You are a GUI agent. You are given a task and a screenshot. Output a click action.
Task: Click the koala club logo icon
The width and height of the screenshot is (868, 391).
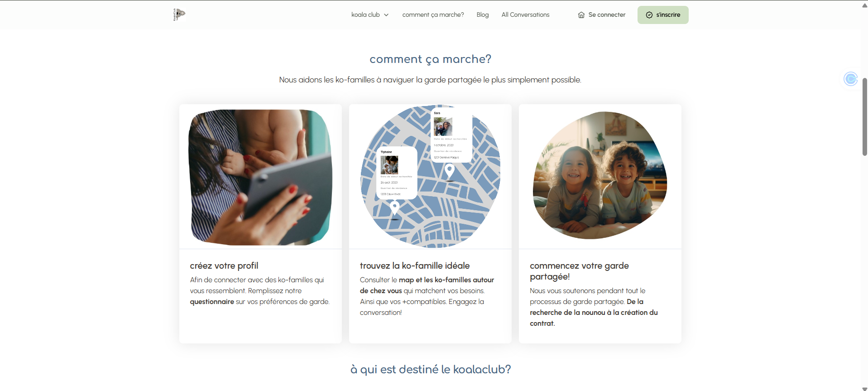(x=179, y=14)
